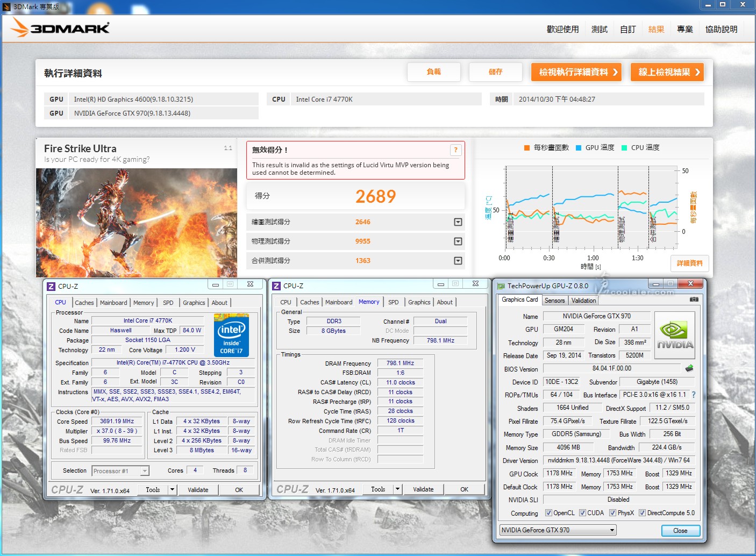Switch to SPD tab in Memory CPU-Z window

pos(394,302)
